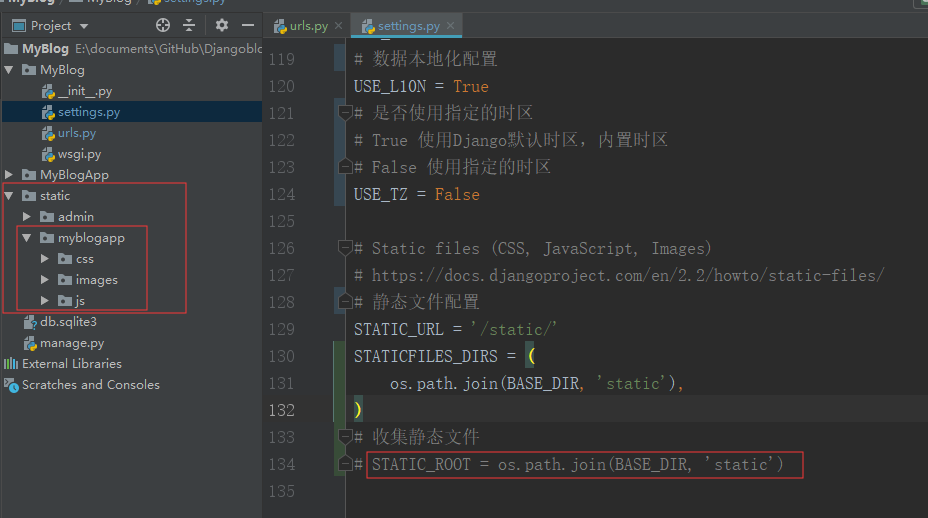This screenshot has height=518, width=928.
Task: Click the closing parenthesis on line 132
Action: coord(357,410)
